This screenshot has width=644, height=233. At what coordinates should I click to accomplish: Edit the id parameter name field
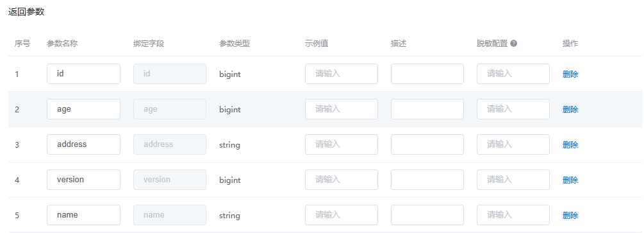coord(83,74)
